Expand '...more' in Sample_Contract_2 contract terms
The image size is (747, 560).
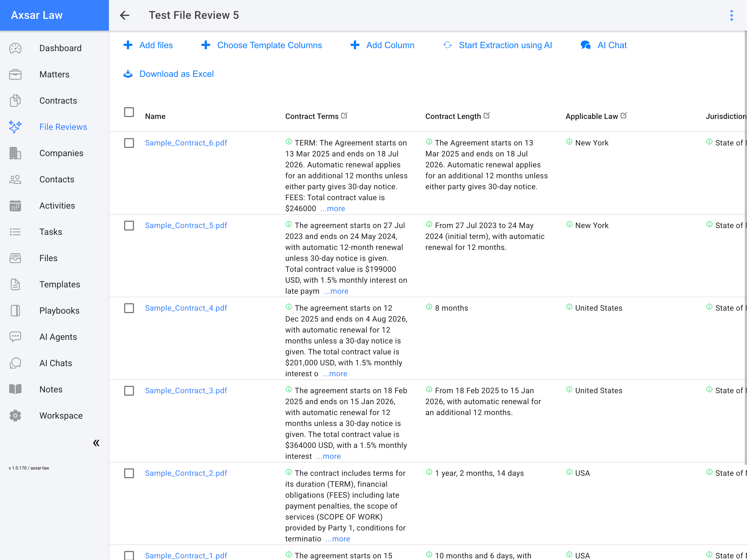[x=338, y=539]
